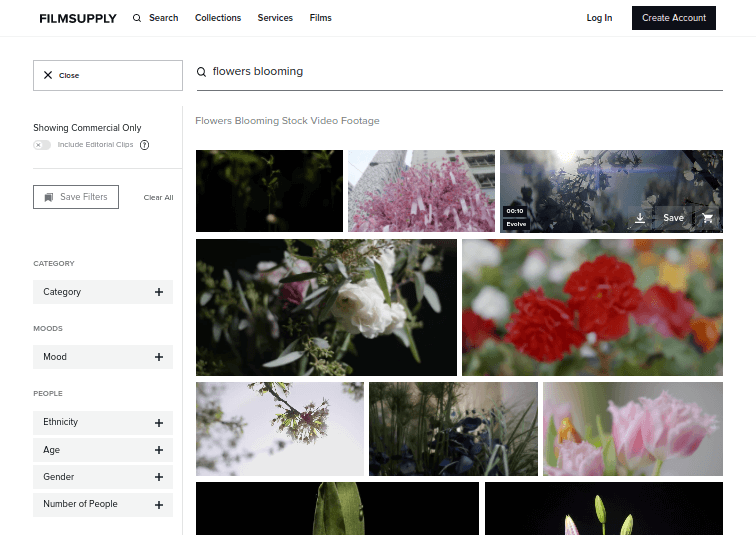Expand the Mood filter
This screenshot has height=535, width=756.
point(103,357)
